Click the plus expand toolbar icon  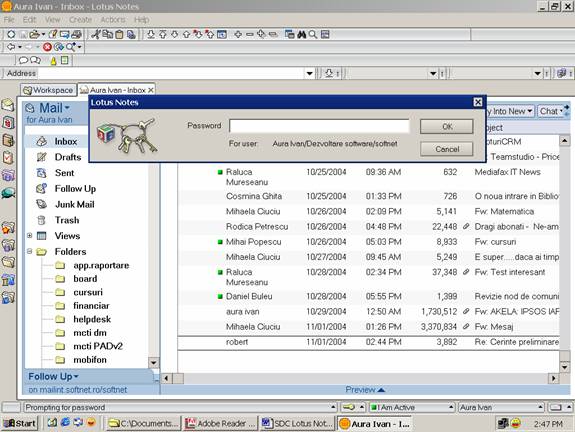click(x=238, y=34)
